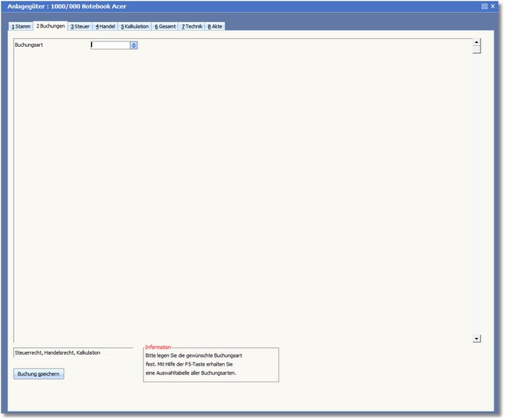Screen dimensions: 505x420
Task: Open the Buchungsart dropdown arrow
Action: 134,45
